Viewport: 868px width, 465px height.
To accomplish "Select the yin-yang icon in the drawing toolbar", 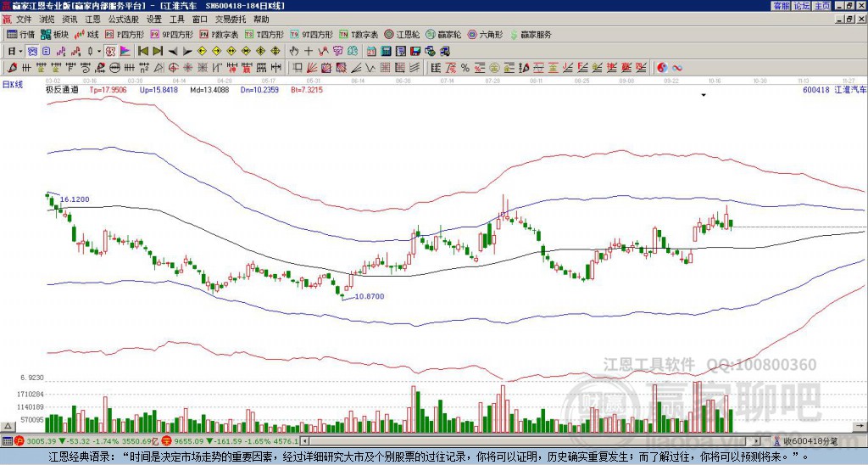I will point(662,68).
